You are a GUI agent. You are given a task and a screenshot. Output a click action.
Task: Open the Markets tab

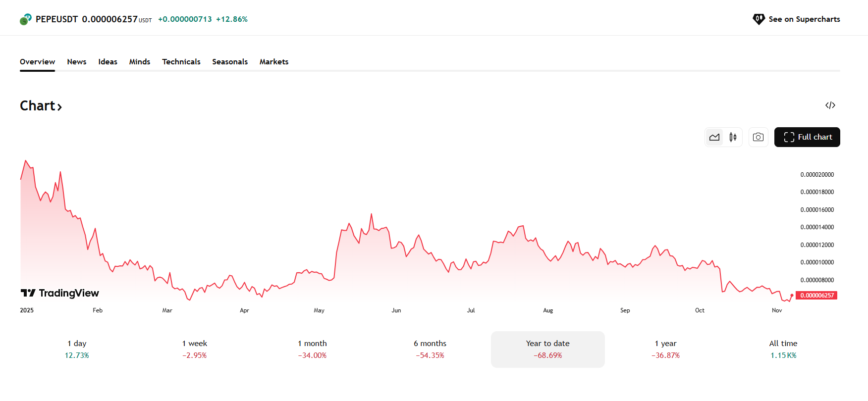click(273, 62)
